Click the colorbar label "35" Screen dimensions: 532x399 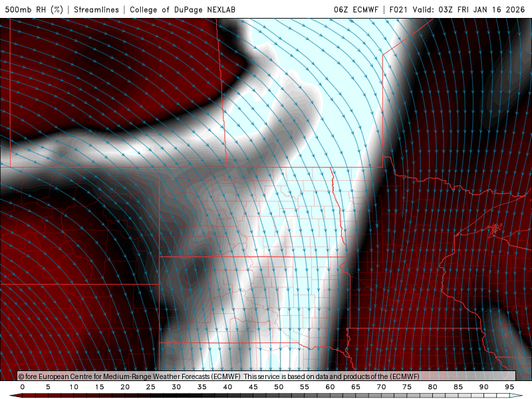coord(202,387)
